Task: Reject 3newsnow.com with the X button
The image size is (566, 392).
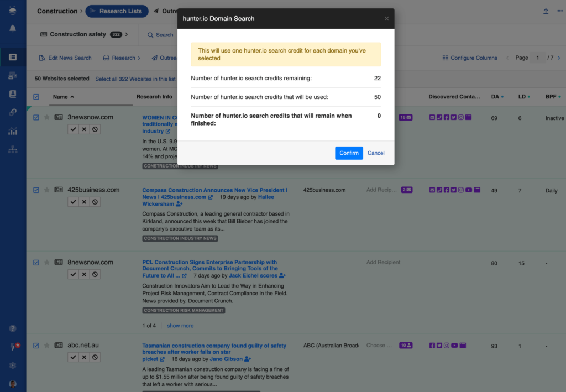Action: tap(84, 129)
